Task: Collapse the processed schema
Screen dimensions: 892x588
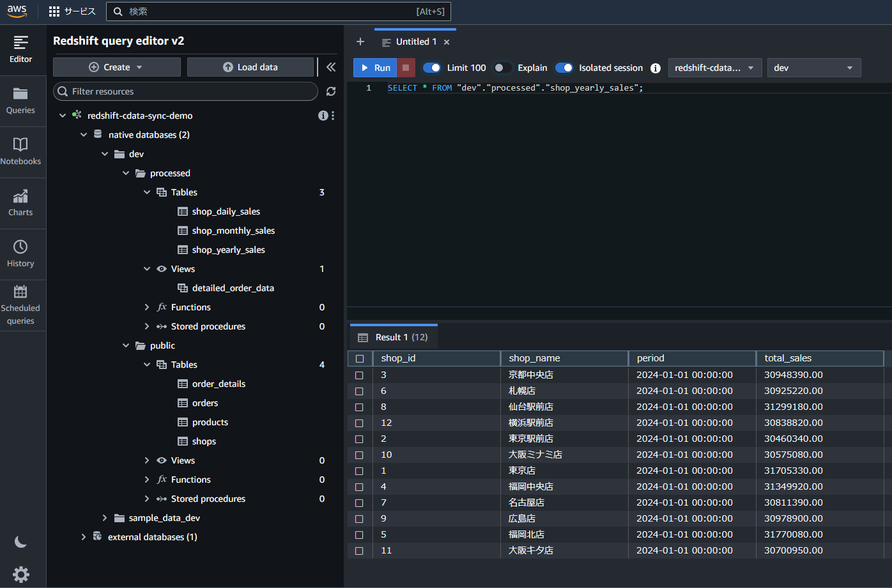Action: pyautogui.click(x=126, y=173)
